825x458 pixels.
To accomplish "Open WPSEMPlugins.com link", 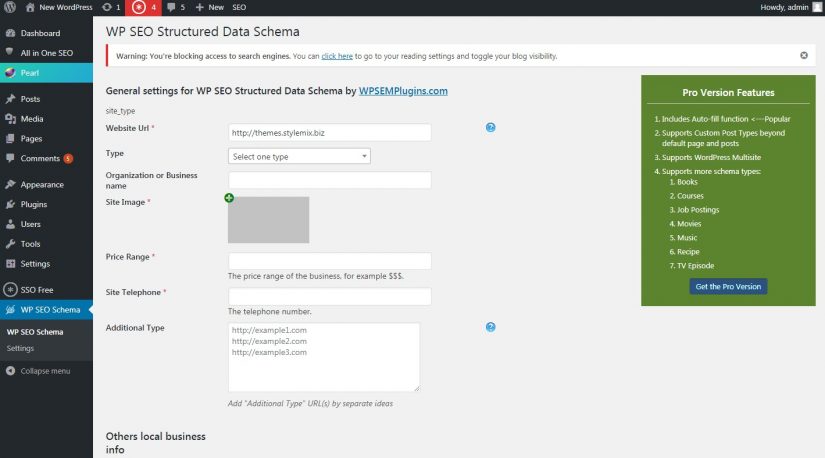I will click(x=403, y=91).
